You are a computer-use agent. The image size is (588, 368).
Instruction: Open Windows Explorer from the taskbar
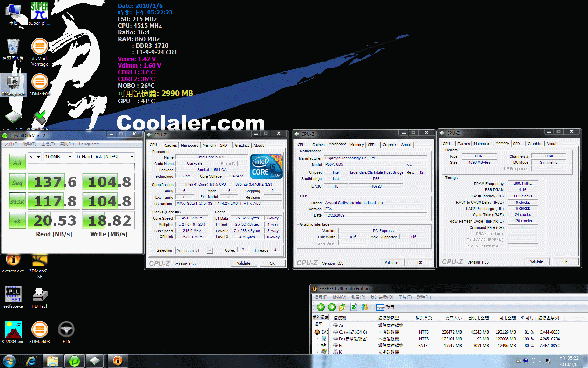tap(52, 361)
